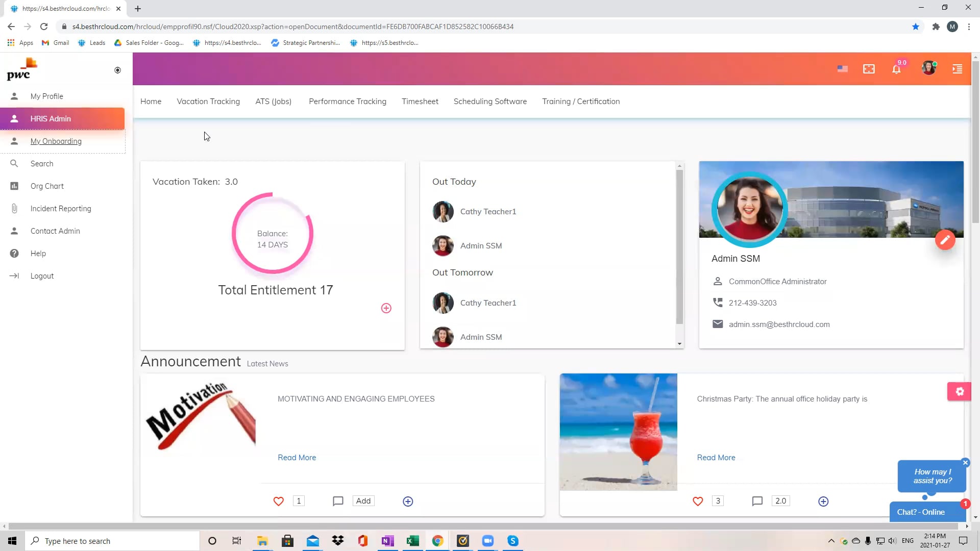Go to Home in top navigation
Image resolution: width=980 pixels, height=551 pixels.
tap(151, 102)
